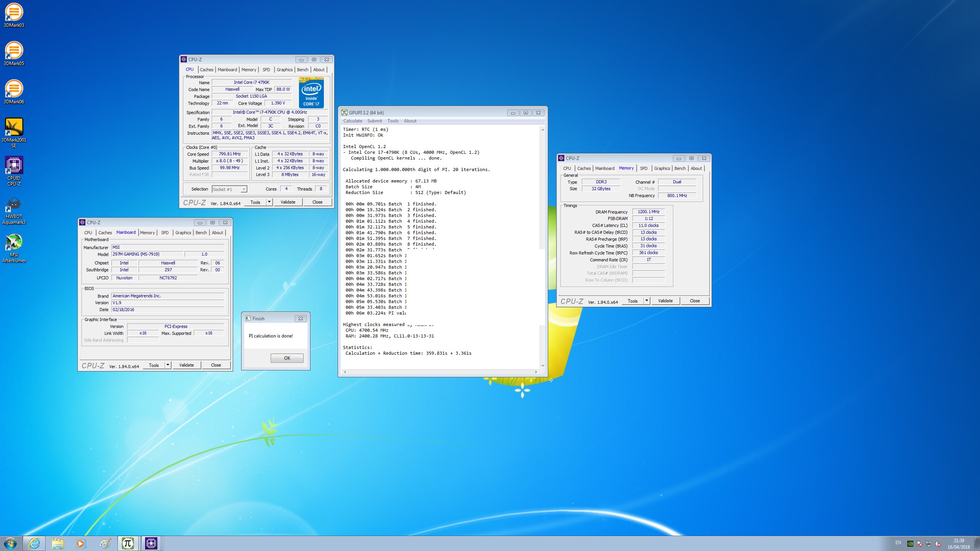Switch to Graphics tab in CPU-Z Mainboard window
This screenshot has width=980, height=551.
183,233
